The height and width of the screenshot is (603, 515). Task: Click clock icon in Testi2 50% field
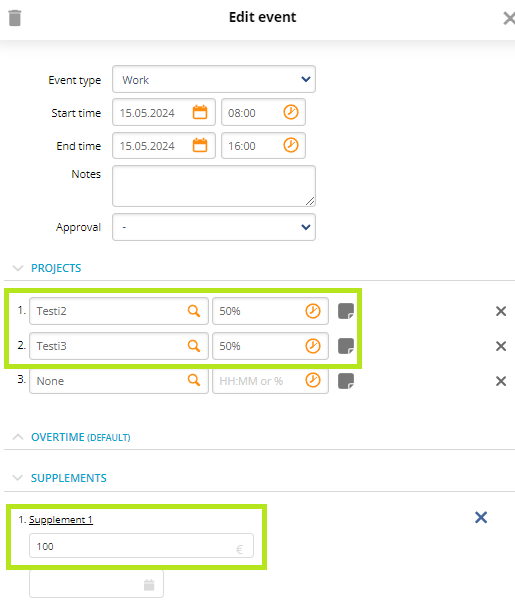click(313, 311)
